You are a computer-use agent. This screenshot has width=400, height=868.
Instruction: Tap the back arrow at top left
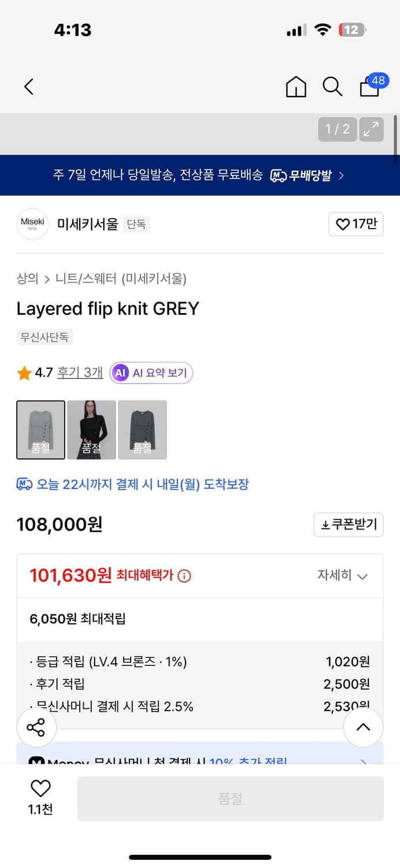pyautogui.click(x=29, y=86)
